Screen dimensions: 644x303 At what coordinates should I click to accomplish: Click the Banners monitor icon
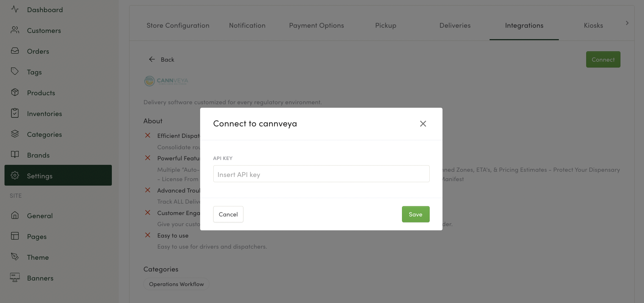[x=15, y=277]
